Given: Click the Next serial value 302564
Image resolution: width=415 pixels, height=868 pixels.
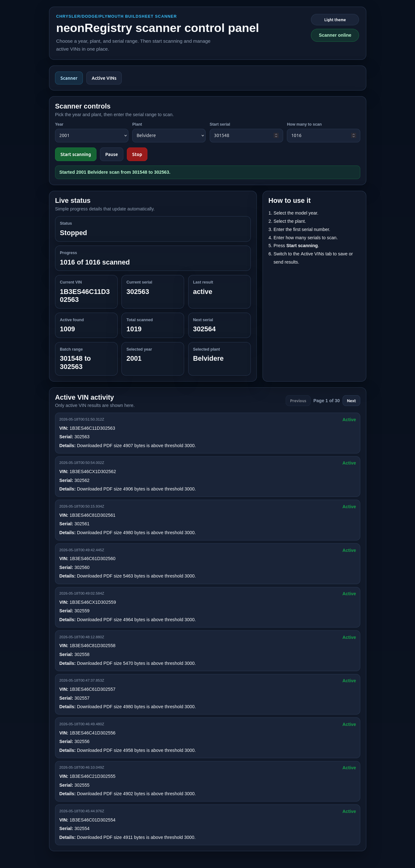Looking at the screenshot, I should pos(204,329).
